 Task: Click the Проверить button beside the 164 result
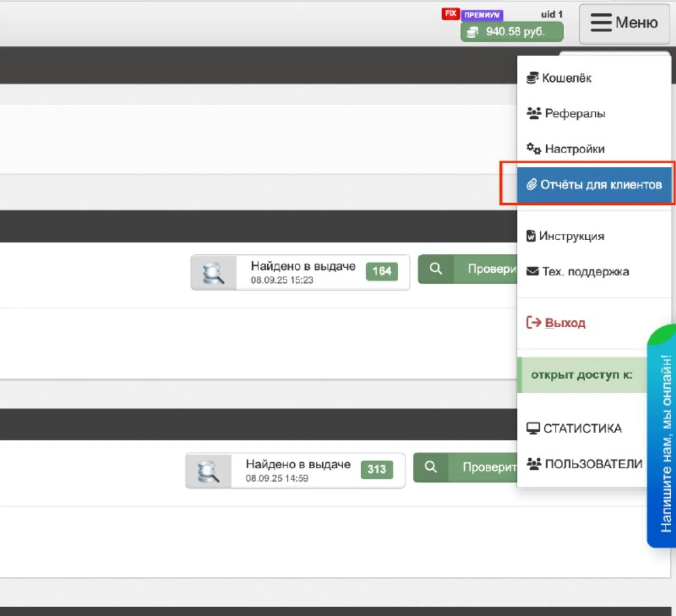467,269
